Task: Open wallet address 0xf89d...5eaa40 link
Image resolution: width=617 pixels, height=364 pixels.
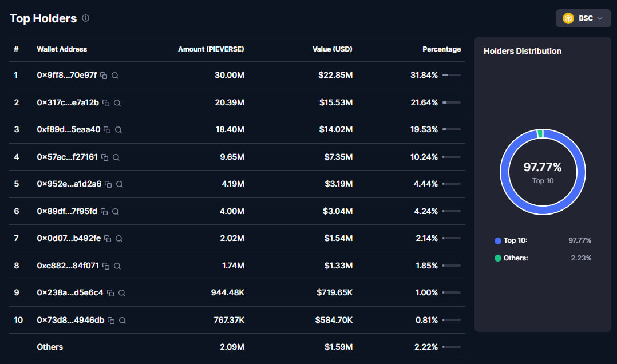Action: coord(69,130)
